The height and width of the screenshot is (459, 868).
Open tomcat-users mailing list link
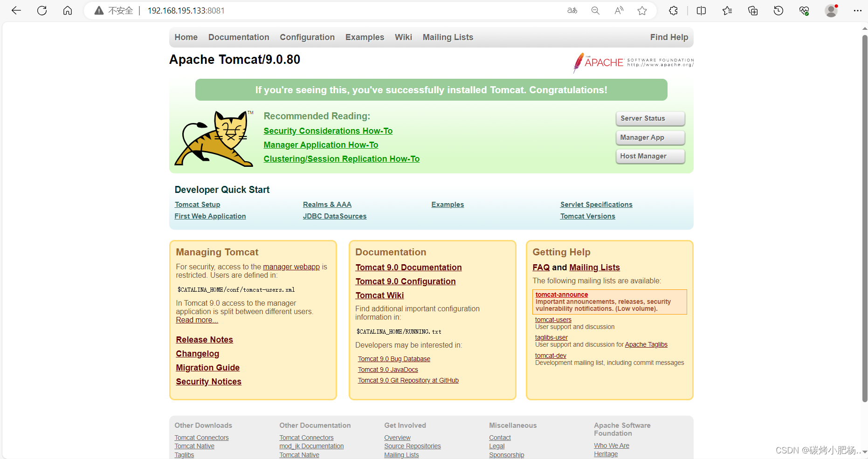click(553, 320)
